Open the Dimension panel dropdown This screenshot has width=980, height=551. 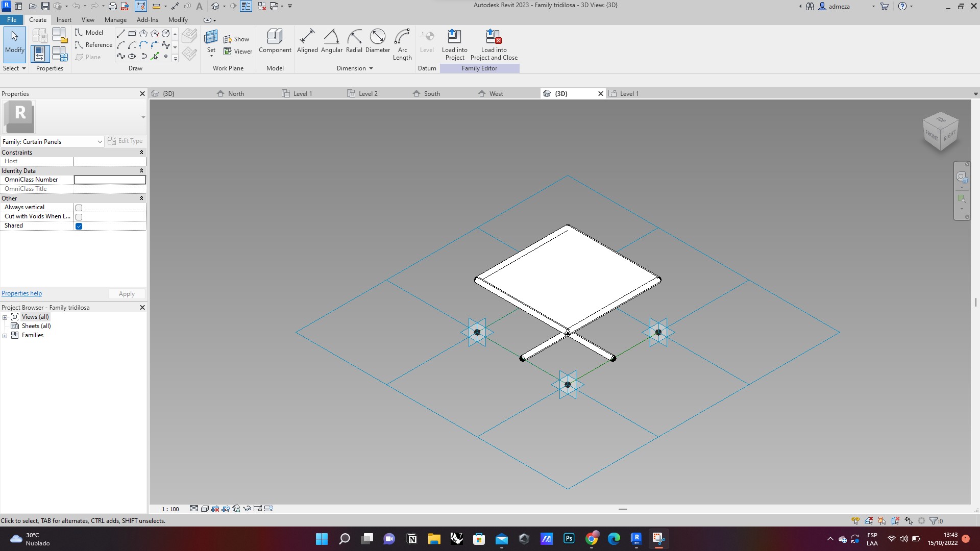(371, 68)
